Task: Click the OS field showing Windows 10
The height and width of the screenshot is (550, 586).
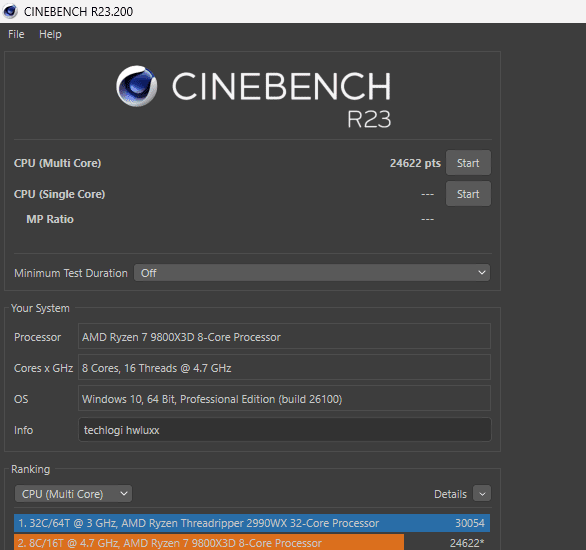Action: tap(284, 399)
